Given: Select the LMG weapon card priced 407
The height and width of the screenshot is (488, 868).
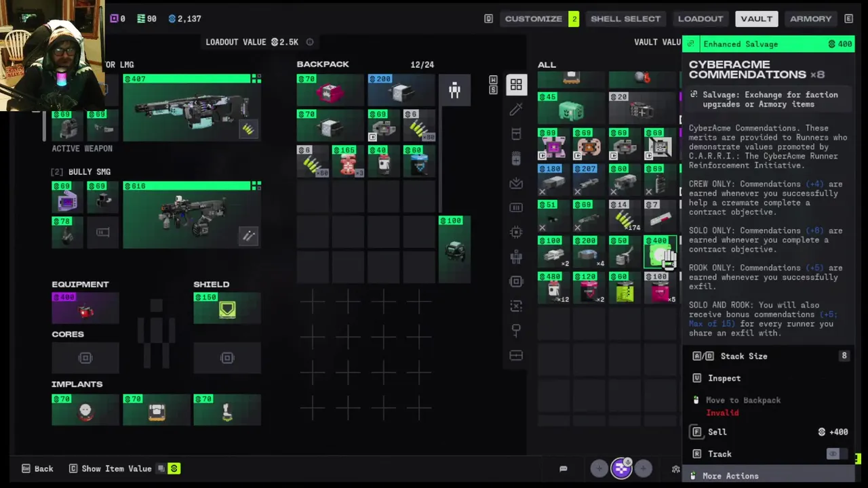Looking at the screenshot, I should (x=192, y=108).
